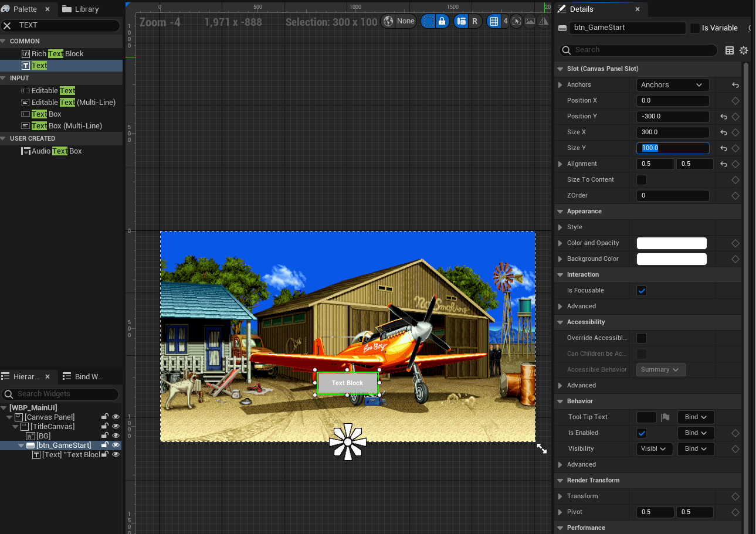Reset Position Y to default arrow
This screenshot has height=534, width=756.
click(x=724, y=117)
